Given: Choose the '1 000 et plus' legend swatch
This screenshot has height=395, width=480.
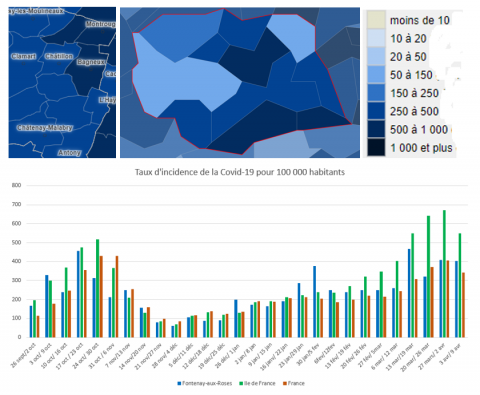Looking at the screenshot, I should [x=376, y=147].
